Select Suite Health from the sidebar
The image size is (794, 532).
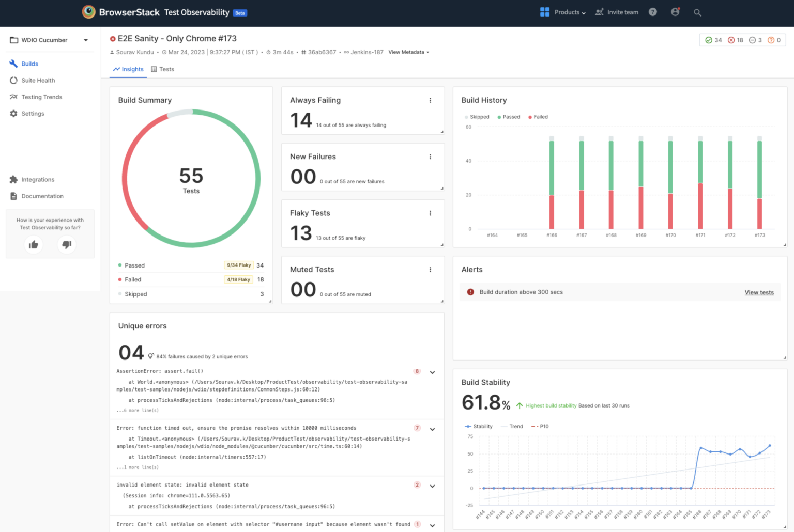38,80
